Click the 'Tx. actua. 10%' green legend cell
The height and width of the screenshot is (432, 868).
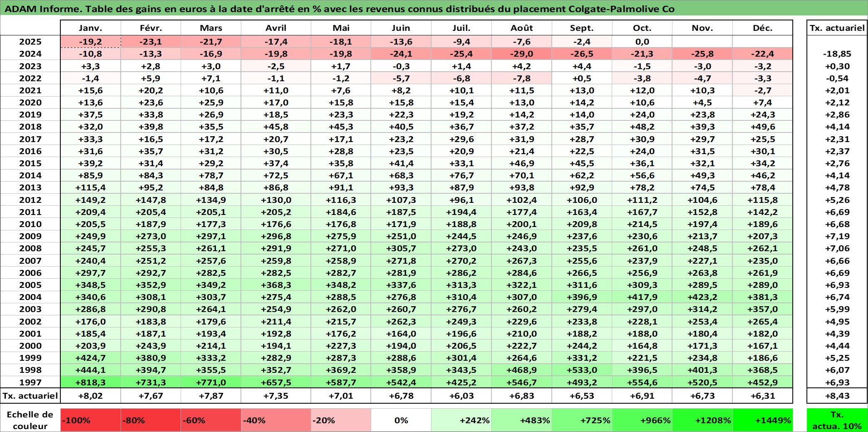[x=837, y=420]
